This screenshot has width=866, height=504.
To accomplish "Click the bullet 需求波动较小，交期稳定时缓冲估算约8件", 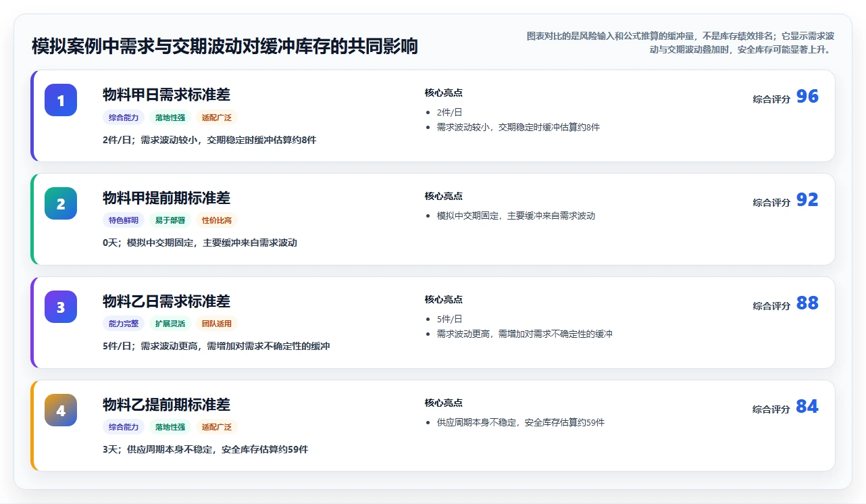I will tap(518, 127).
